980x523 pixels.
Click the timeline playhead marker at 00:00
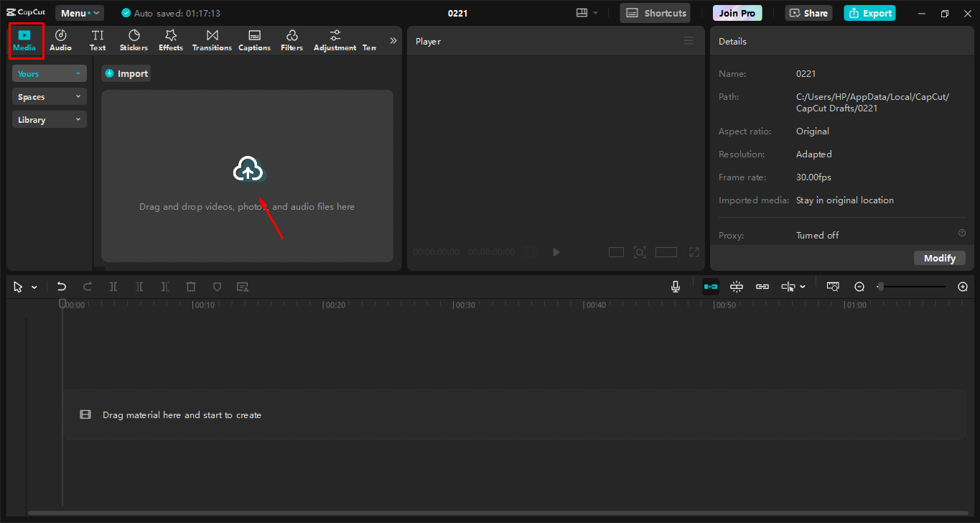(x=62, y=304)
